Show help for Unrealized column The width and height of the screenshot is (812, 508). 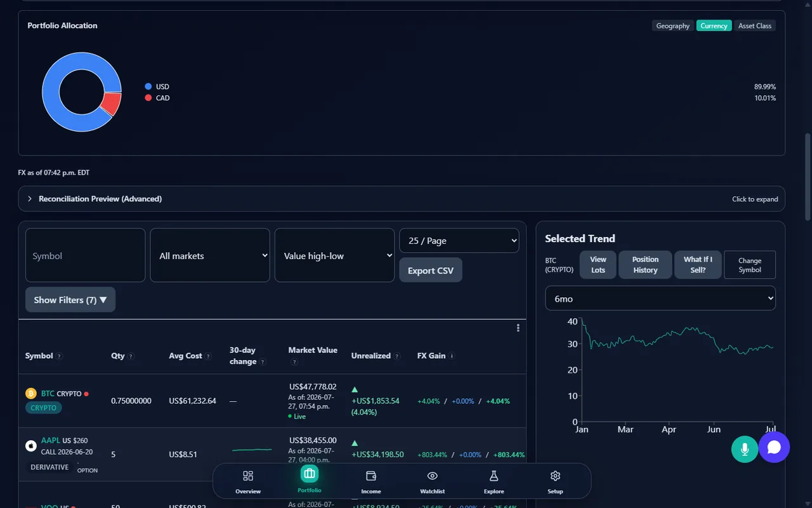click(397, 356)
